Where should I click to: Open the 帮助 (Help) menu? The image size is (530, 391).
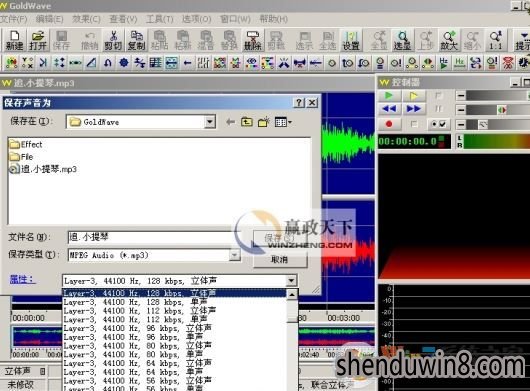point(274,19)
